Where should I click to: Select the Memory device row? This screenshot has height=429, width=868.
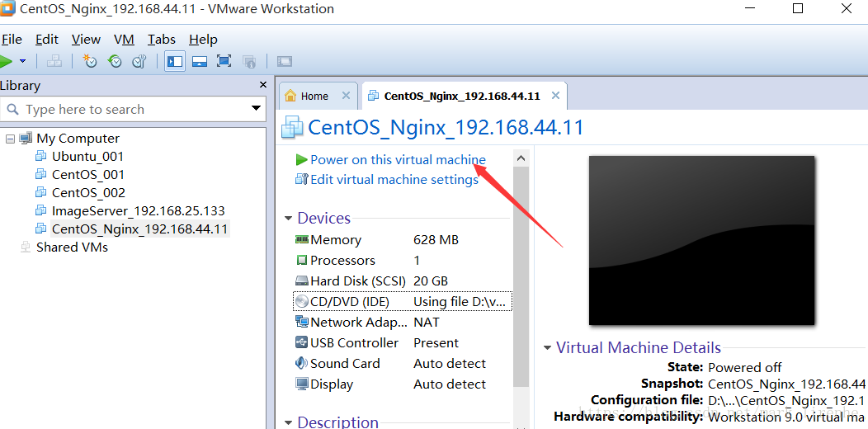click(x=403, y=240)
